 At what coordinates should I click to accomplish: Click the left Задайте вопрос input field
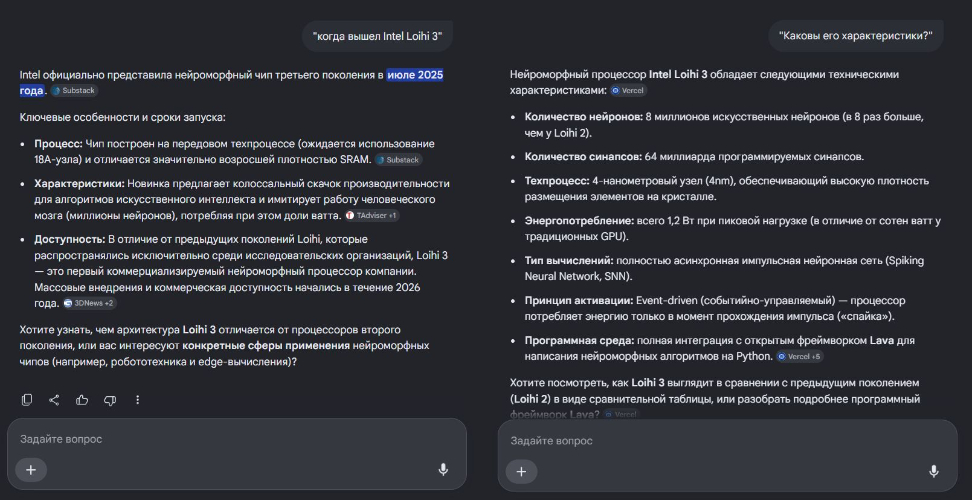coord(237,439)
